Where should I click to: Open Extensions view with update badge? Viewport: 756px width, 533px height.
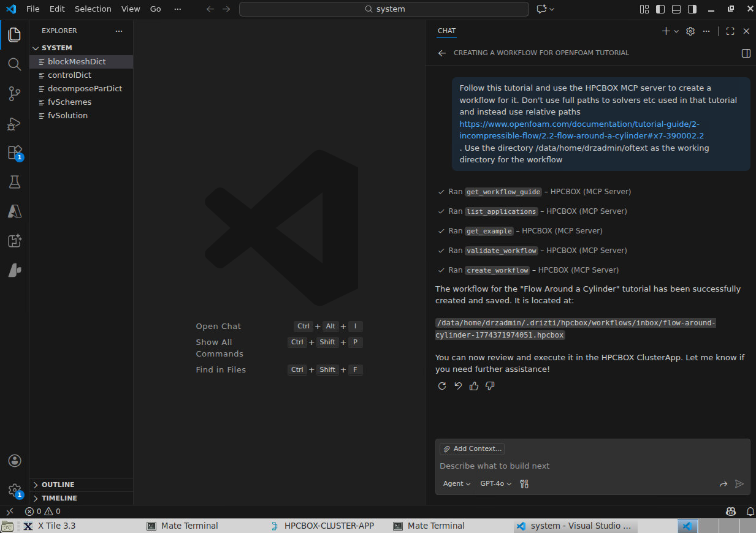click(x=14, y=153)
